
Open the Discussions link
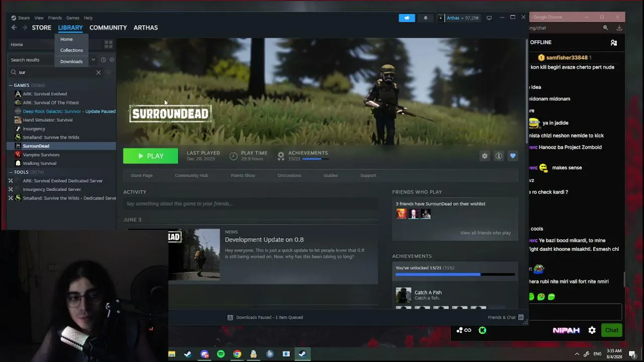(289, 175)
